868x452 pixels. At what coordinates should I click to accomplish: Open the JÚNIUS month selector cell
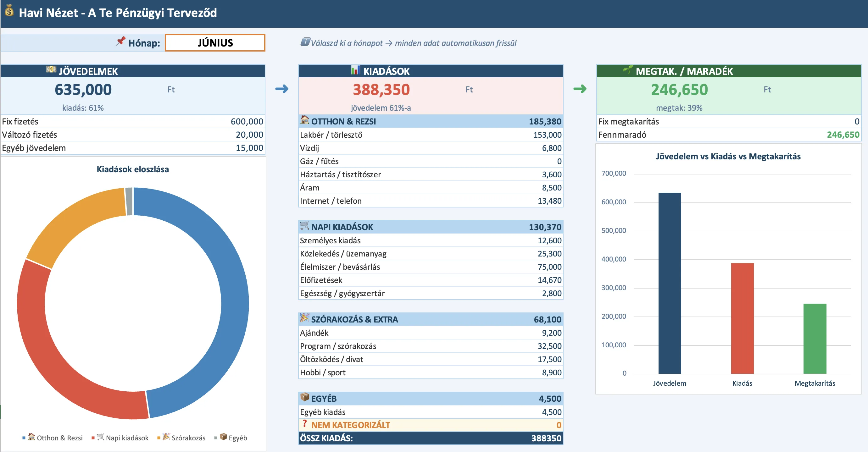(215, 43)
